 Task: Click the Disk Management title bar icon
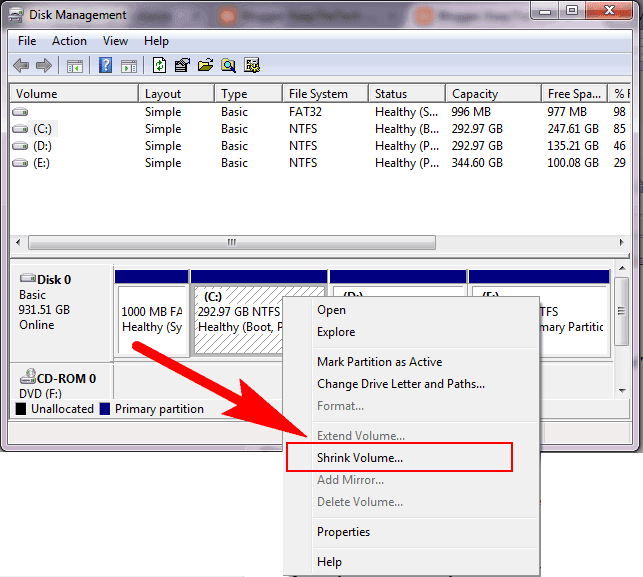16,15
